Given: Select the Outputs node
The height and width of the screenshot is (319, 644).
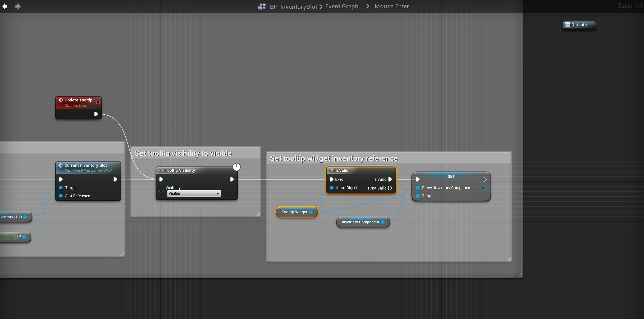Looking at the screenshot, I should point(579,25).
